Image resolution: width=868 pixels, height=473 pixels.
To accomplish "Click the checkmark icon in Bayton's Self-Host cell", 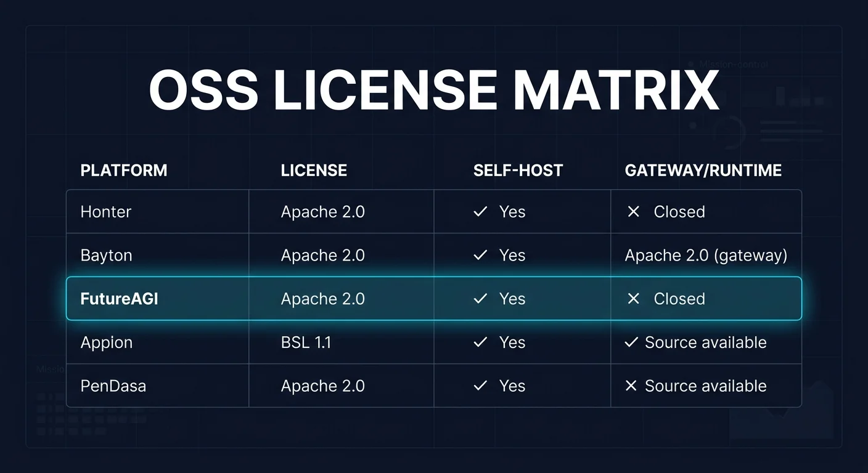I will click(x=480, y=256).
